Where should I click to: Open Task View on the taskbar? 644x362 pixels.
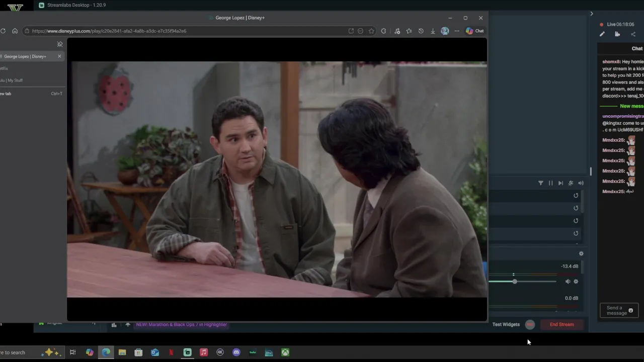click(72, 352)
